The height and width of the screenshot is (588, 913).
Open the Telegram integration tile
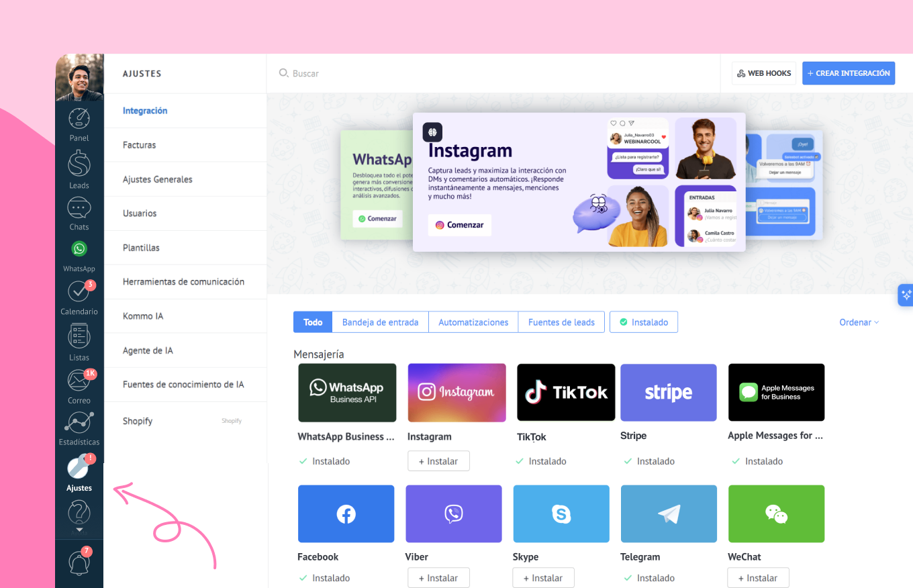click(669, 514)
